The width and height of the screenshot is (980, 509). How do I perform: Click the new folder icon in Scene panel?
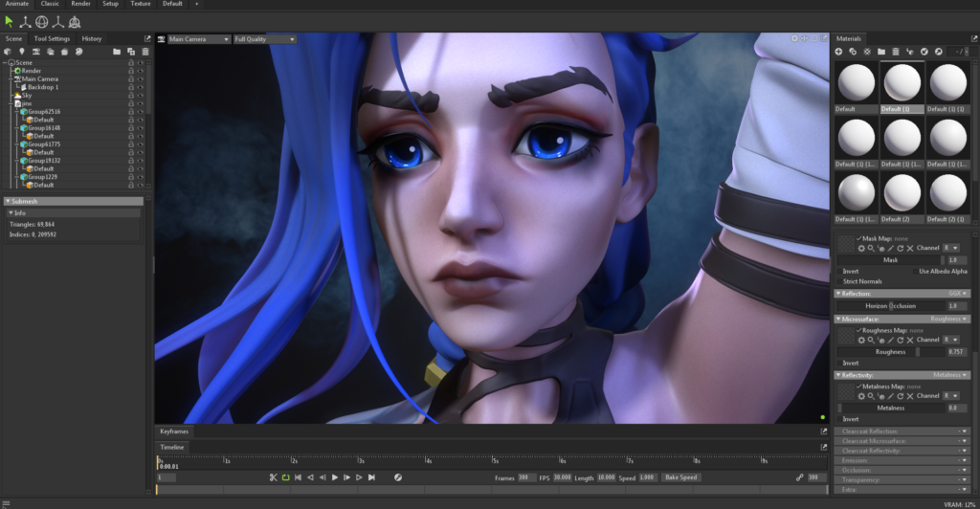[x=117, y=51]
